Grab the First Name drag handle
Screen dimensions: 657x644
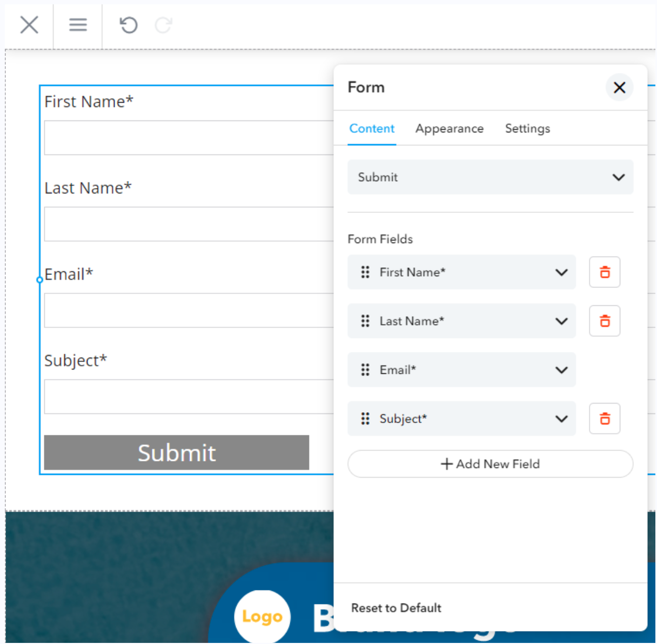point(365,272)
